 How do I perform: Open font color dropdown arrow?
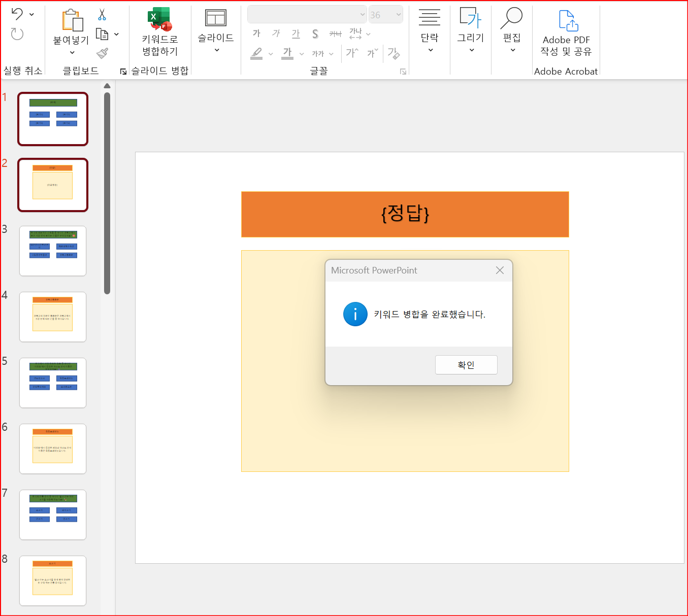302,54
